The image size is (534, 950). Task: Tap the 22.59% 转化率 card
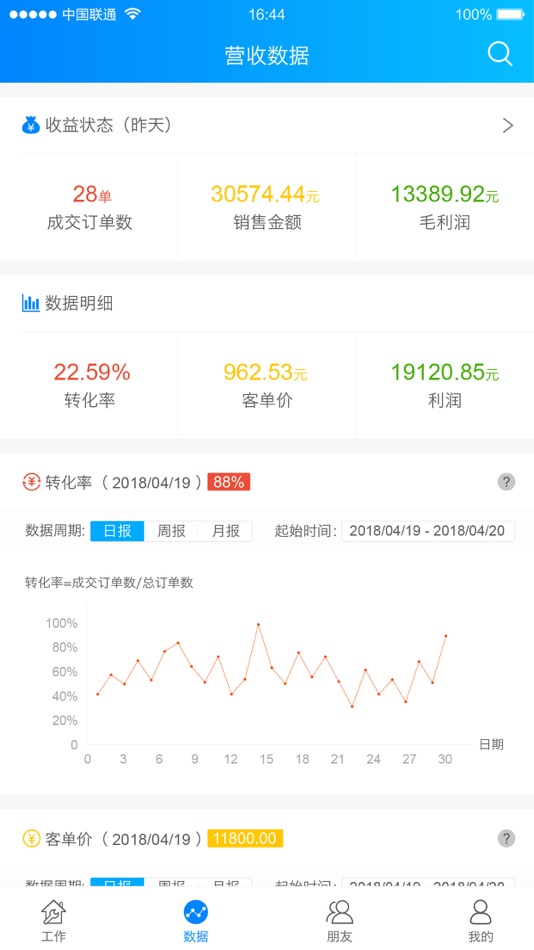coord(89,385)
